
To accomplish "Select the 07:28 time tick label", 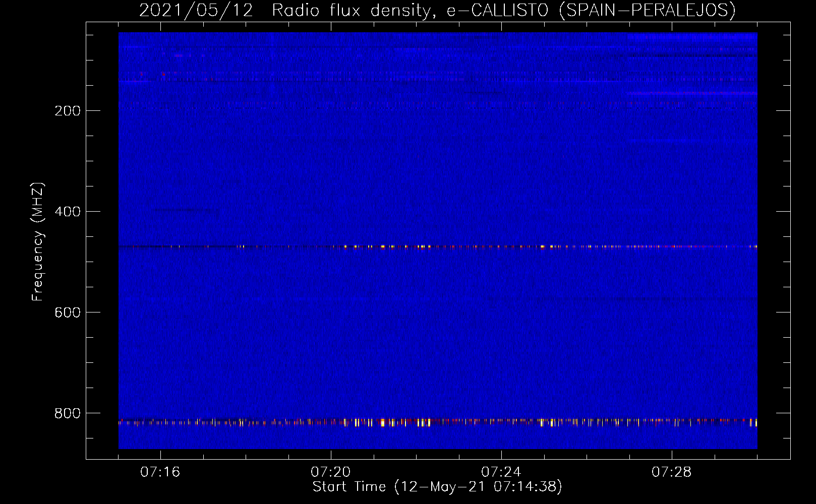I will click(x=672, y=472).
